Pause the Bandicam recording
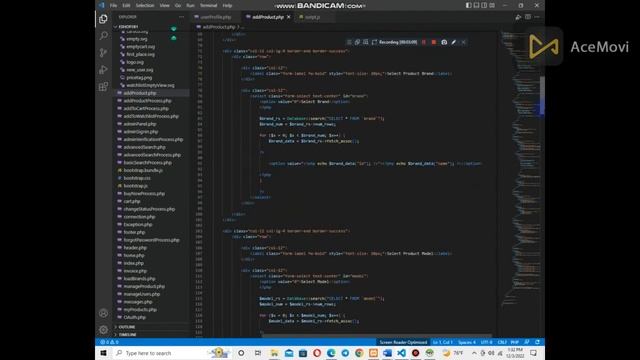Image resolution: width=640 pixels, height=360 pixels. click(x=424, y=42)
